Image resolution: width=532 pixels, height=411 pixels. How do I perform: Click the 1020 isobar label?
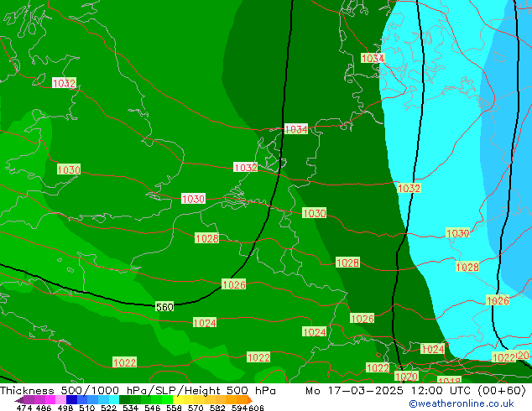point(406,377)
